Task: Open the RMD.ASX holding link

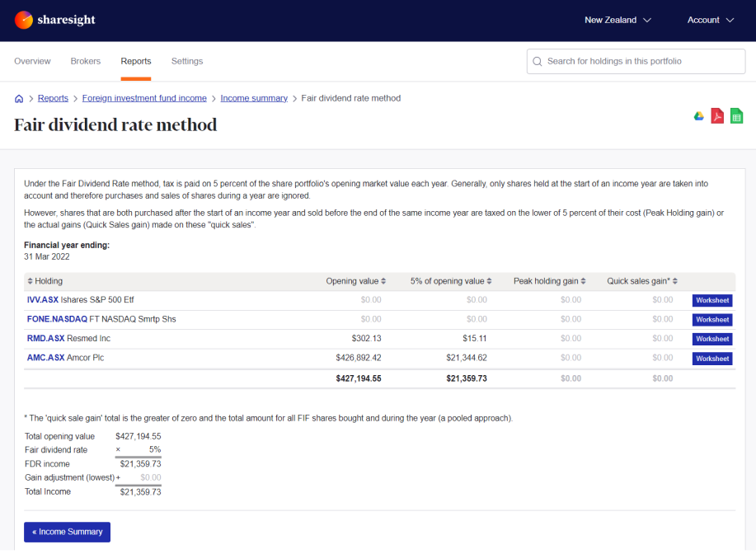Action: [46, 339]
